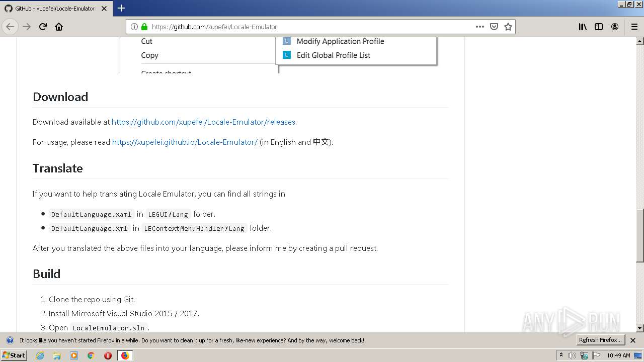The height and width of the screenshot is (362, 644).
Task: Click the Build heading
Action: click(47, 274)
